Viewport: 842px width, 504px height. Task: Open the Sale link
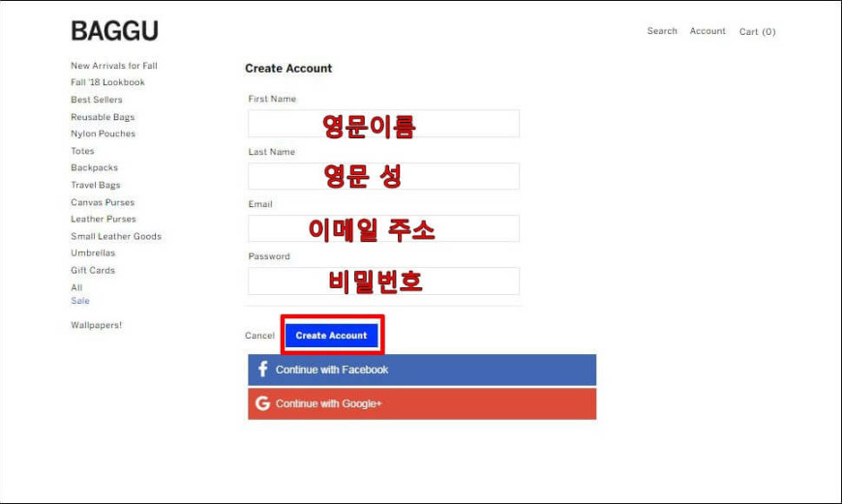(x=80, y=301)
